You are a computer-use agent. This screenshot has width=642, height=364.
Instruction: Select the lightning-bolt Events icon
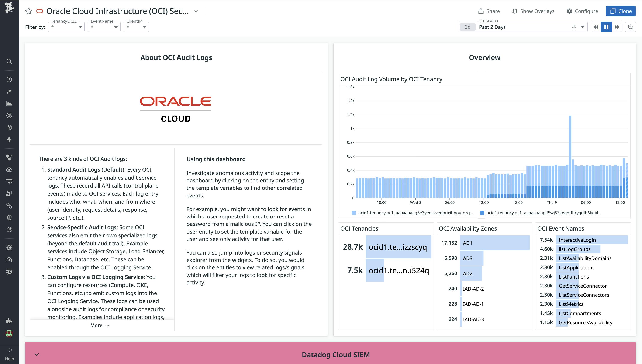click(9, 140)
